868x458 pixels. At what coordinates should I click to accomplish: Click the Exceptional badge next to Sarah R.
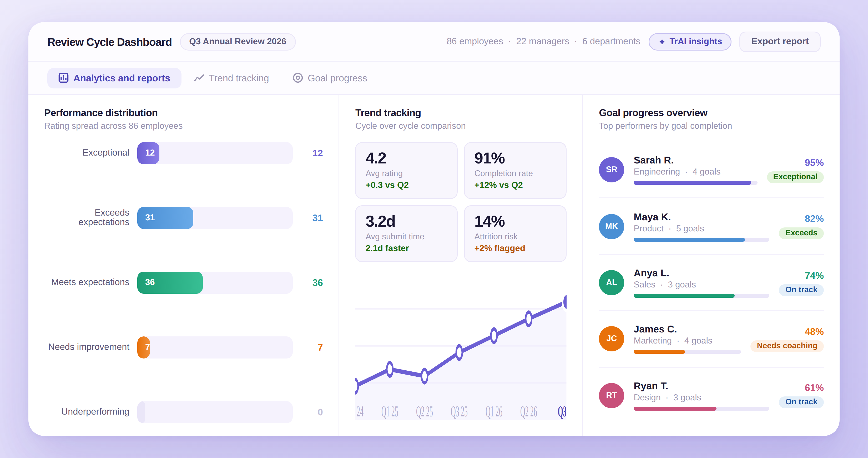coord(795,177)
